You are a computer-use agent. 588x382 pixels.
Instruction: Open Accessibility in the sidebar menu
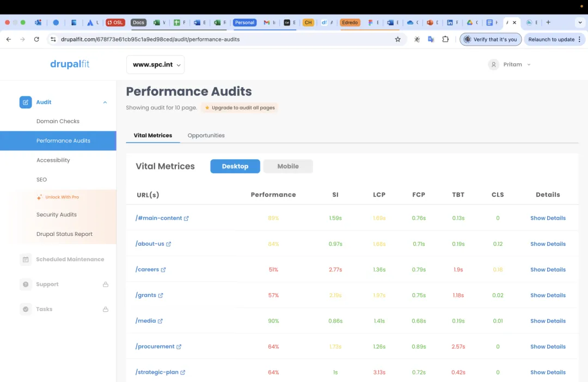click(x=53, y=160)
